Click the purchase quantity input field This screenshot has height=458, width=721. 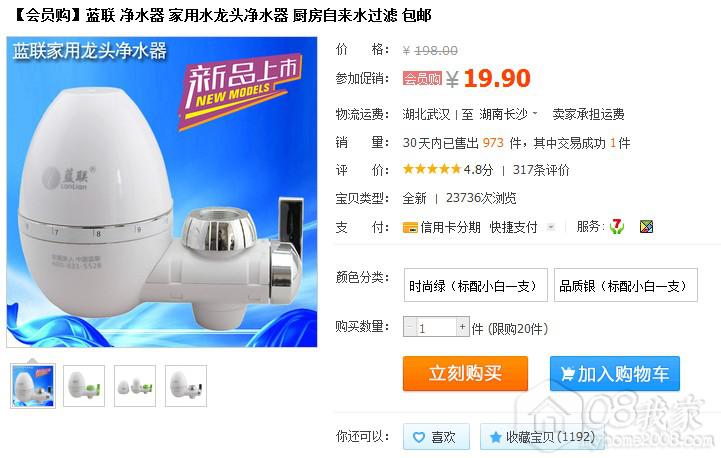(x=436, y=327)
